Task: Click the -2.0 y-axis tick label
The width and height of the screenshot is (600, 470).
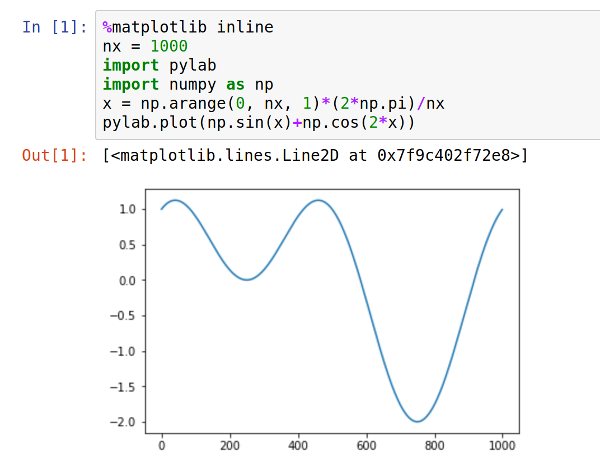Action: click(x=125, y=422)
